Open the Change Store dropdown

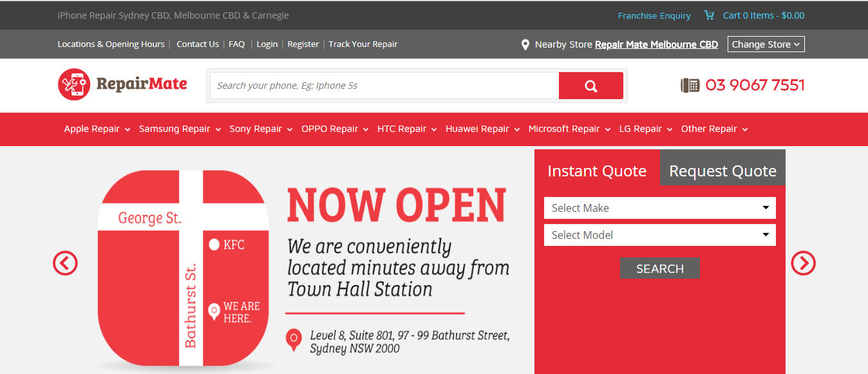pos(766,44)
